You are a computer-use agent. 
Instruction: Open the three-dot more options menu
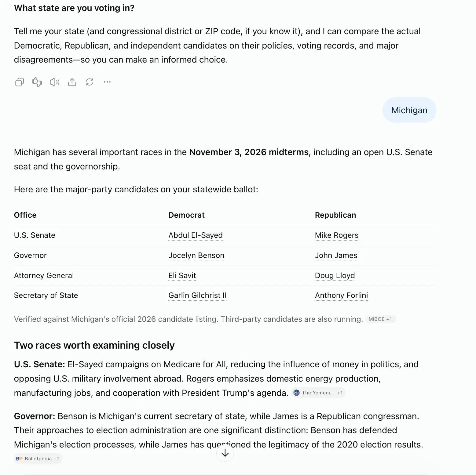coord(107,82)
